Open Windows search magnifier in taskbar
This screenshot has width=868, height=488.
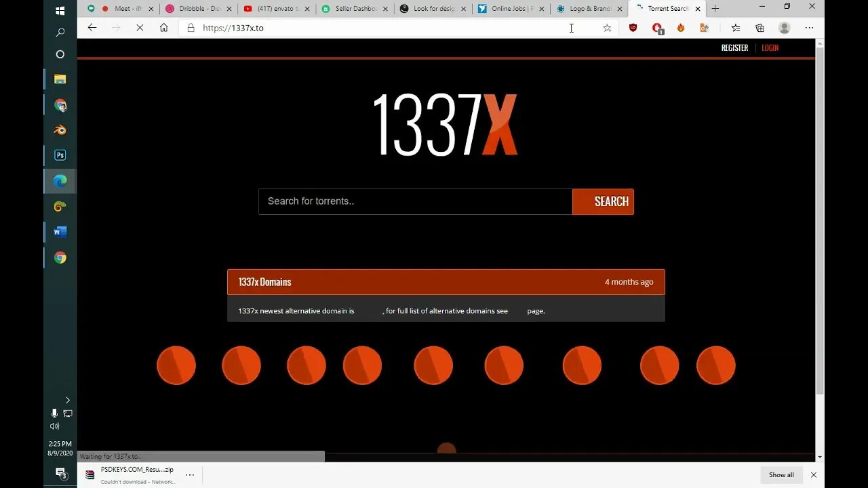[60, 33]
